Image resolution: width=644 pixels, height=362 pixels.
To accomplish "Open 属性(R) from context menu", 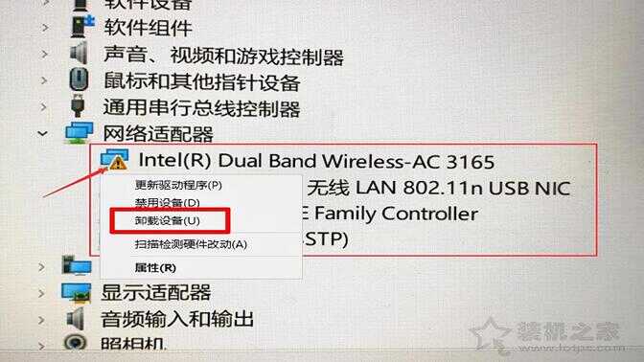I will pos(155,268).
